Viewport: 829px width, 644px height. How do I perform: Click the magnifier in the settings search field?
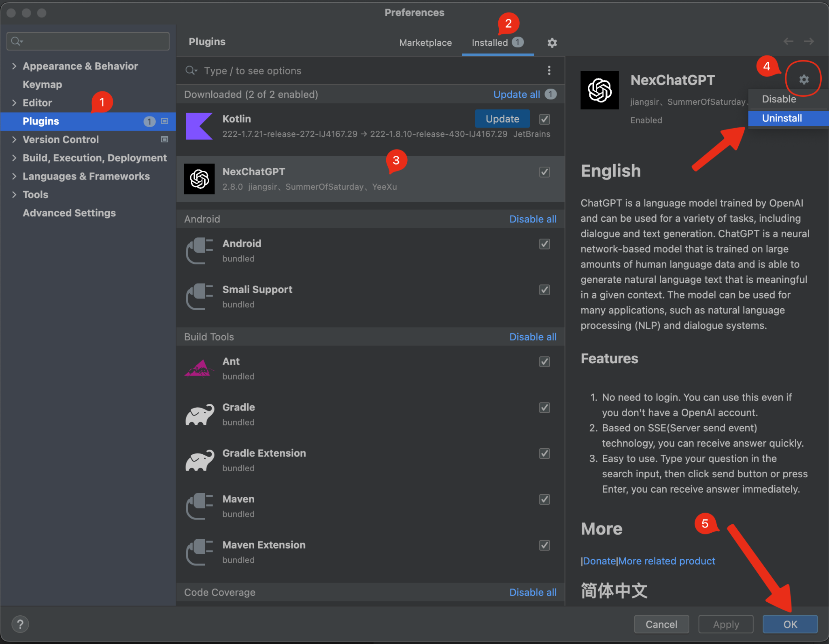pos(17,41)
